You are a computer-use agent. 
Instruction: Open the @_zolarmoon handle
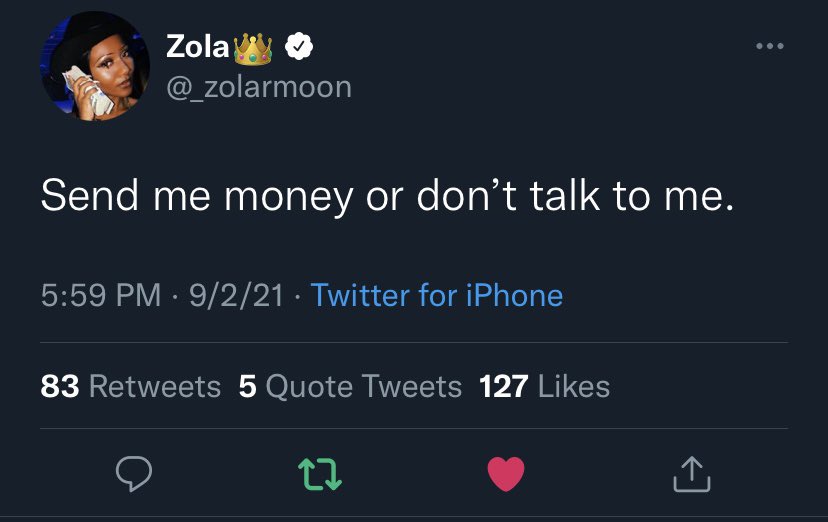[x=259, y=87]
